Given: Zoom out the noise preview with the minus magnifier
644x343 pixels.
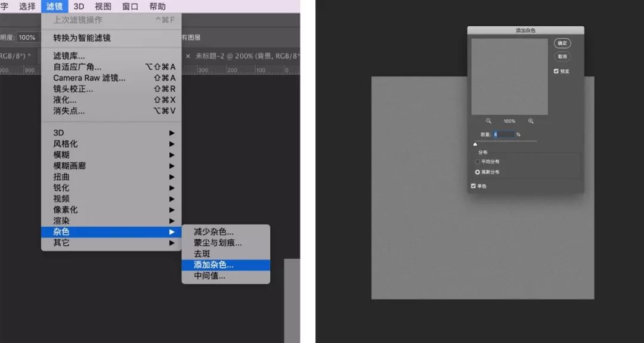Looking at the screenshot, I should pyautogui.click(x=488, y=121).
